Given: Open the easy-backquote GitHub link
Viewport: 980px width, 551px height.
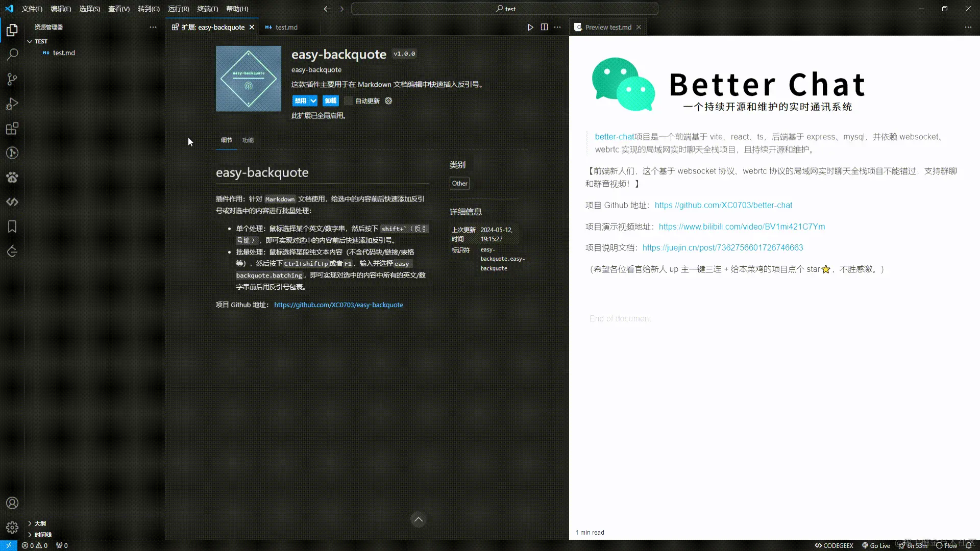Looking at the screenshot, I should 338,305.
